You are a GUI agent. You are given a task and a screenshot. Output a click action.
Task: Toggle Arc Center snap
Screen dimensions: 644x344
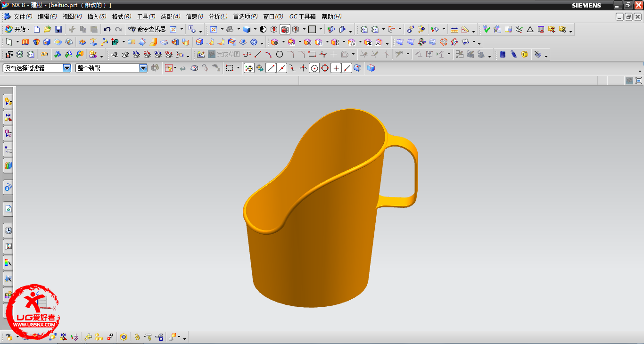click(x=314, y=68)
